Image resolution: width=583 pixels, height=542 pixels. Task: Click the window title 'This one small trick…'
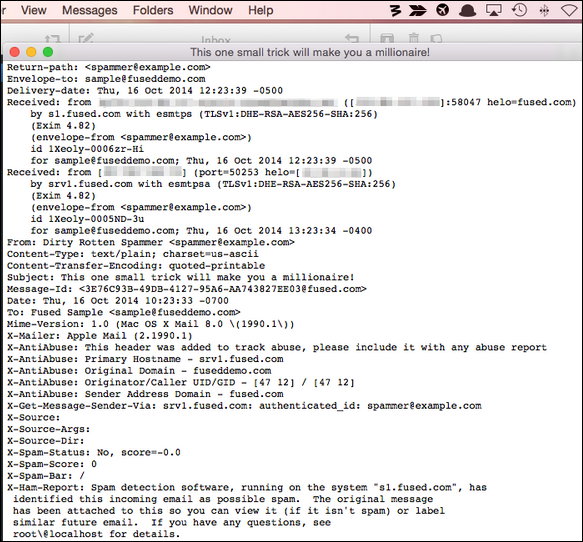(310, 52)
